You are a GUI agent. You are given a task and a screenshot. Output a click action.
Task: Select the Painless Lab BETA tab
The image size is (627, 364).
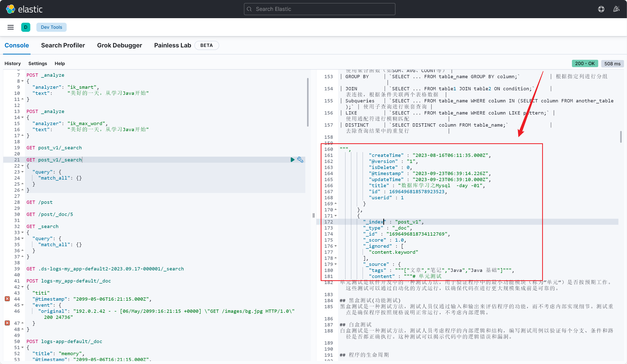183,45
